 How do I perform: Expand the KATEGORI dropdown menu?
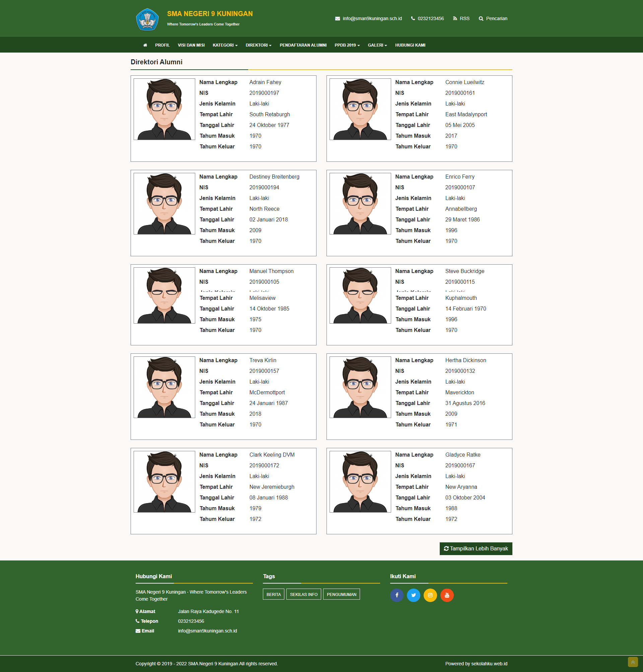(225, 45)
